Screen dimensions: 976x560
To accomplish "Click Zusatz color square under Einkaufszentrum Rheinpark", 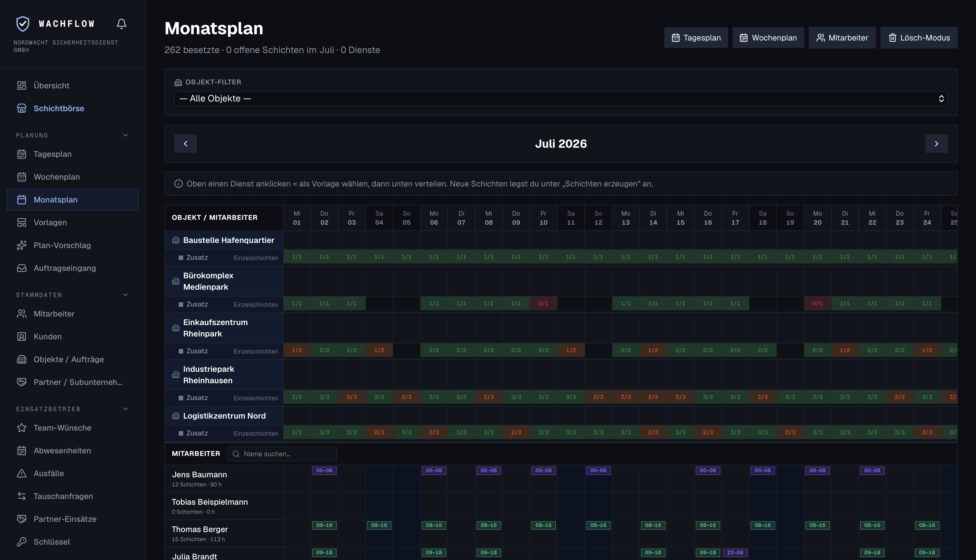I will tap(181, 351).
